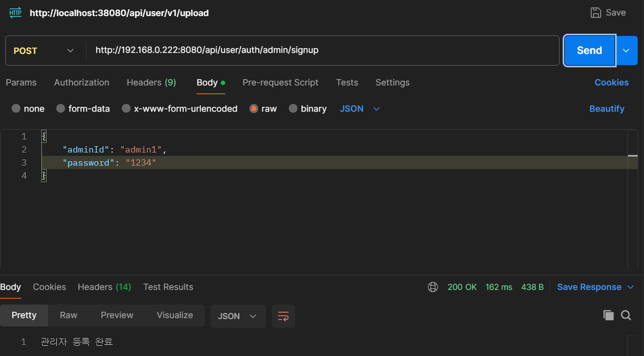Screen dimensions: 644x356
Task: Open the Cookies link
Action: (x=611, y=83)
